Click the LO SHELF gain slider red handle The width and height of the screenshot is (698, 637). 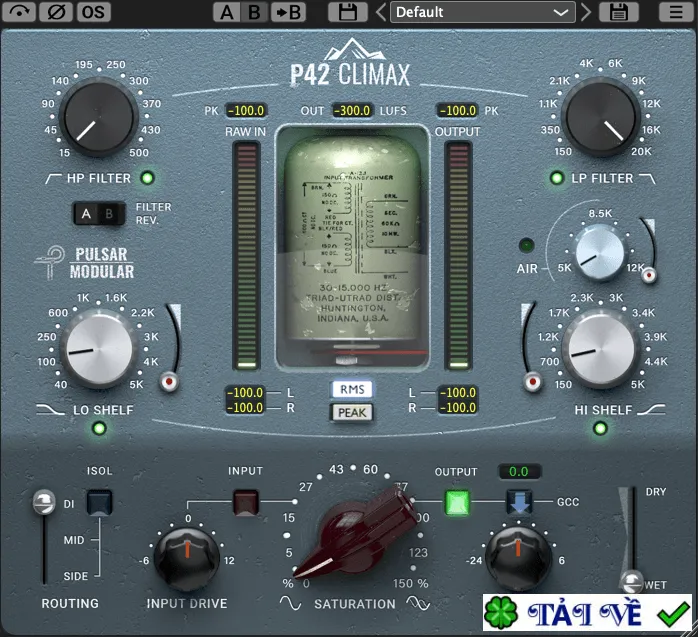click(x=169, y=382)
